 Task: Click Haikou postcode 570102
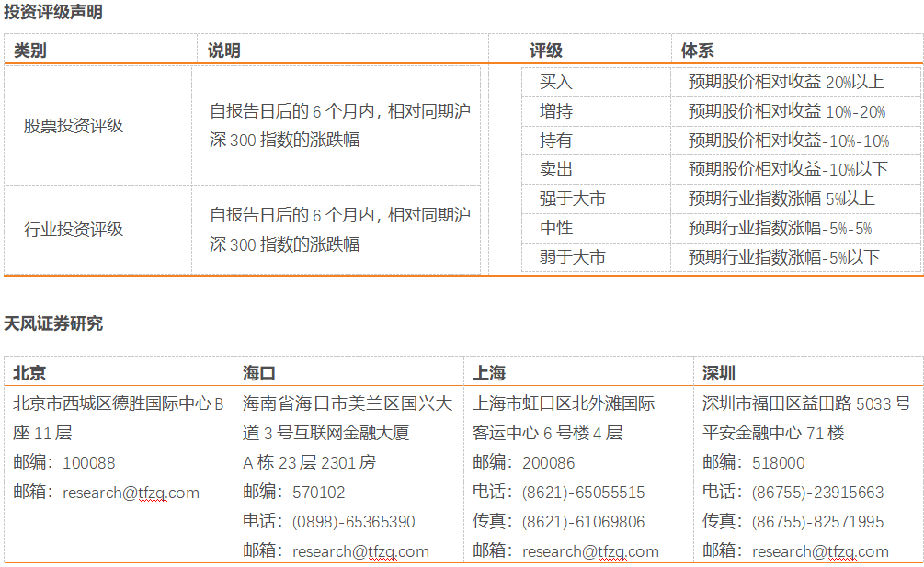click(319, 493)
